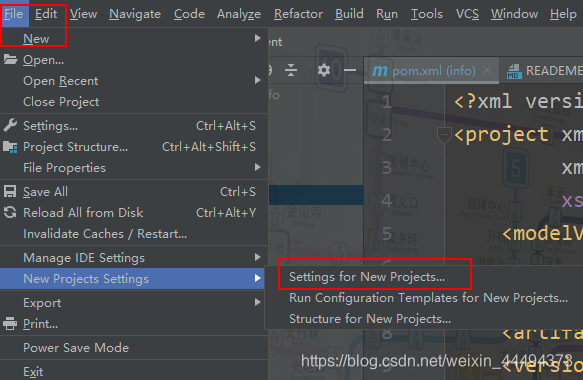Click line number 1 in gutter
583x380 pixels.
click(387, 102)
